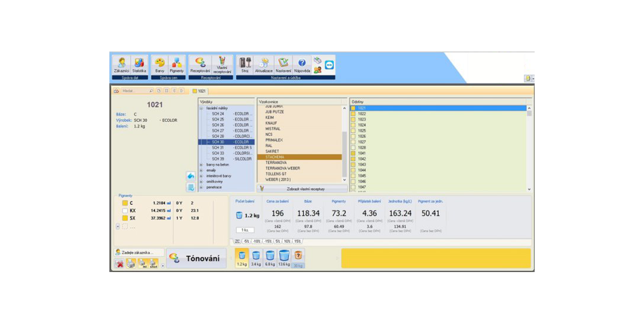Open the Zákazníci customers icon
The width and height of the screenshot is (644, 323).
121,63
